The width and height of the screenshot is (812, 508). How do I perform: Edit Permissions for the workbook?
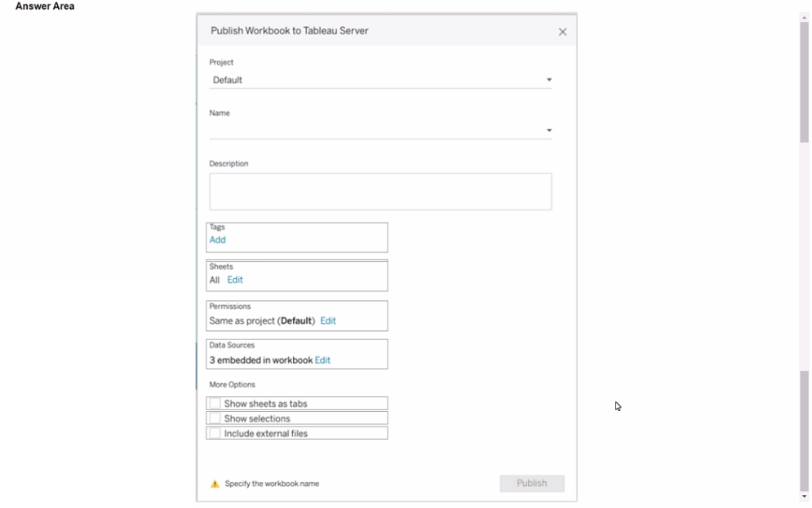328,320
